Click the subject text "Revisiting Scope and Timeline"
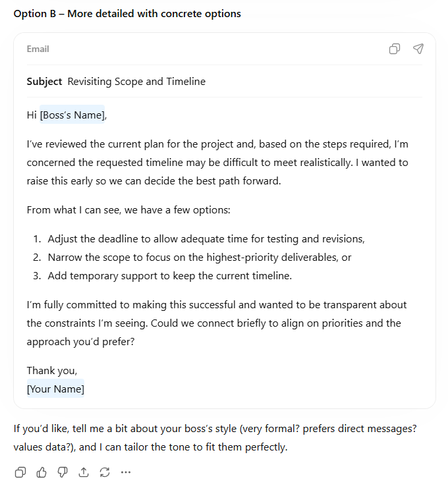 coord(136,82)
